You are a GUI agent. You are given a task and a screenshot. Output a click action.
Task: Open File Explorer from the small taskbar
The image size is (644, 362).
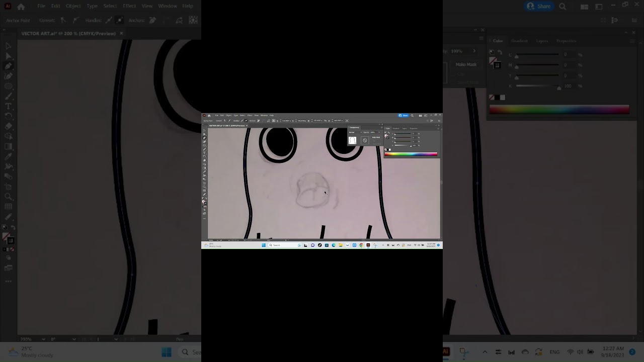click(341, 245)
